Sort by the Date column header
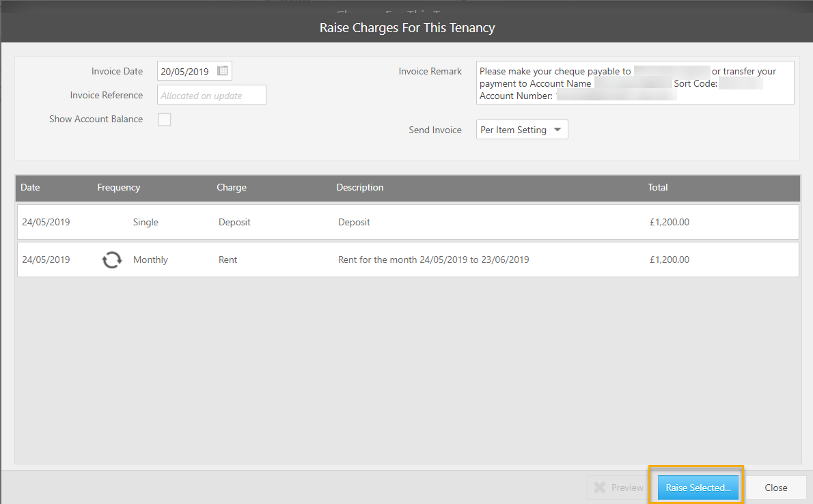This screenshot has height=504, width=813. [30, 187]
